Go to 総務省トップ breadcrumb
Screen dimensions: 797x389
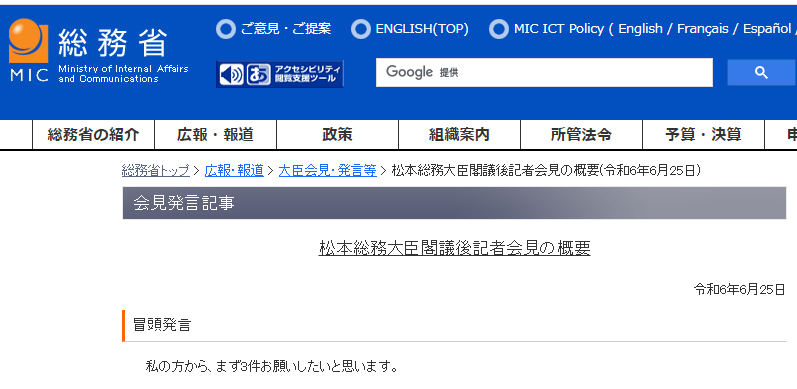156,171
